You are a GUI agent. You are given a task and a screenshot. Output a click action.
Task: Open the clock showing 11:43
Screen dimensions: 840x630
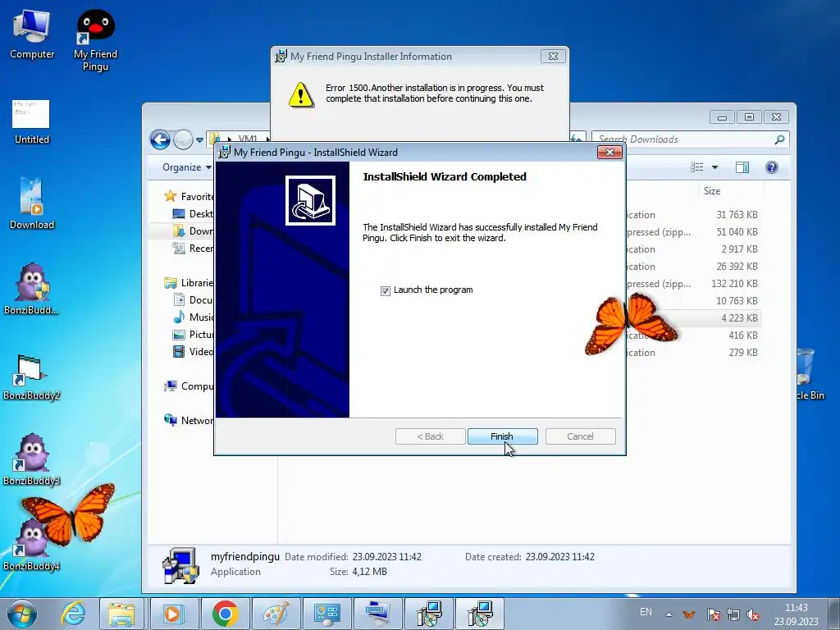coord(796,614)
